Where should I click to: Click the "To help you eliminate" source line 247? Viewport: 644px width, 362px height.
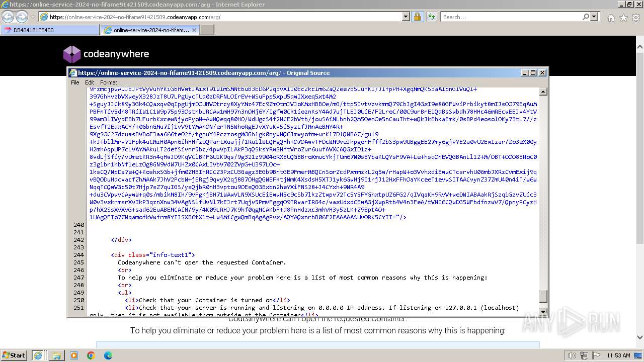click(x=302, y=278)
